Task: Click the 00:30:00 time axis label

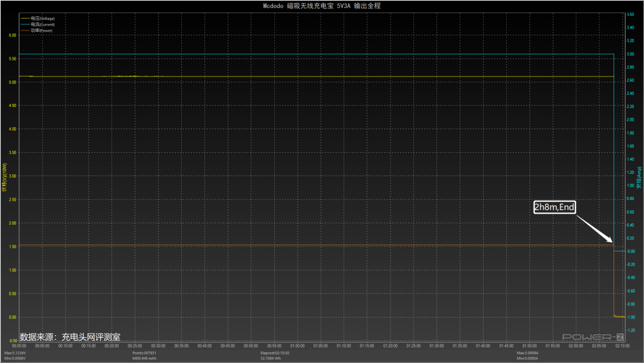Action: pyautogui.click(x=158, y=346)
